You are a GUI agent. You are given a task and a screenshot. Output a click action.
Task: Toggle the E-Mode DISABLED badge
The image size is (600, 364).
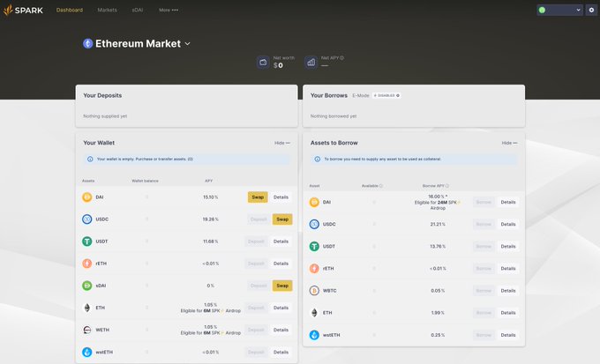point(386,95)
